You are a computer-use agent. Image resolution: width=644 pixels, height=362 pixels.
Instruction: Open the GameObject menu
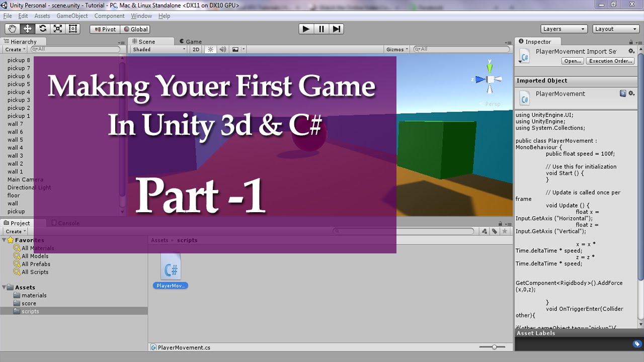tap(72, 16)
